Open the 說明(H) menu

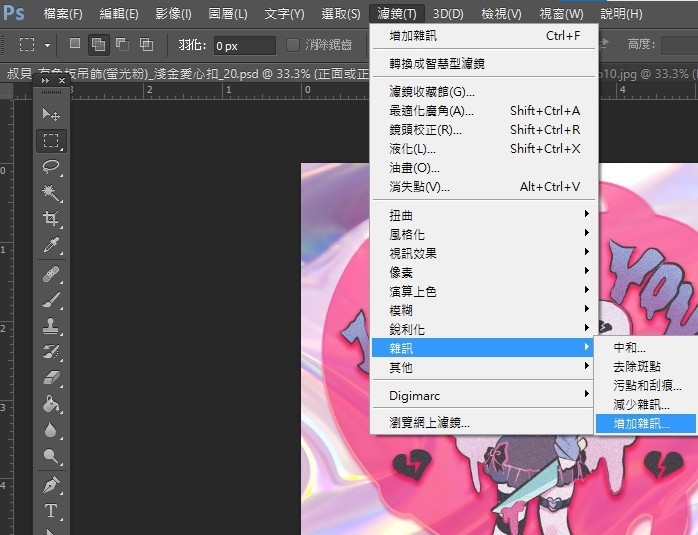tap(621, 14)
